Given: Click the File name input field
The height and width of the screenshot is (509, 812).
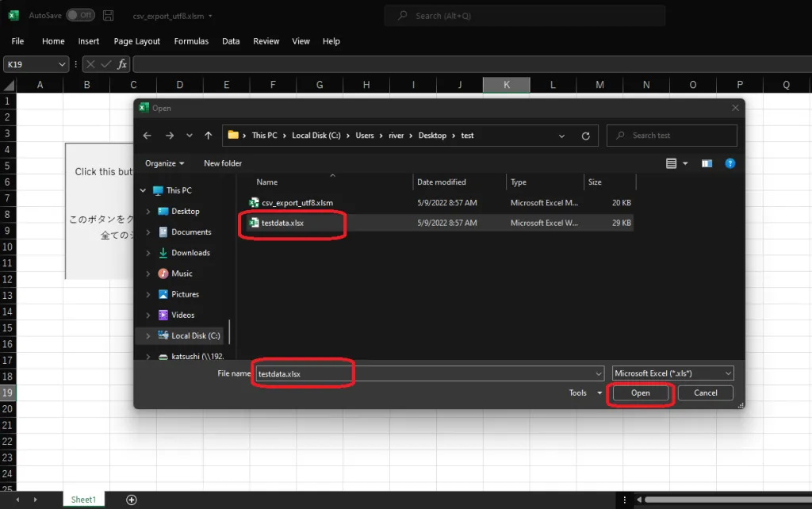Looking at the screenshot, I should click(x=428, y=373).
